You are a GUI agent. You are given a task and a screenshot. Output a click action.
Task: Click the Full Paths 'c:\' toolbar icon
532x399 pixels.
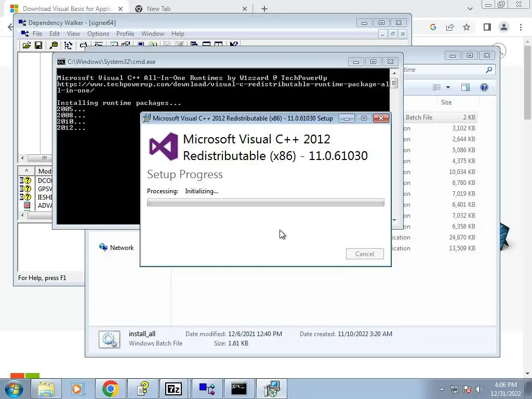[83, 45]
